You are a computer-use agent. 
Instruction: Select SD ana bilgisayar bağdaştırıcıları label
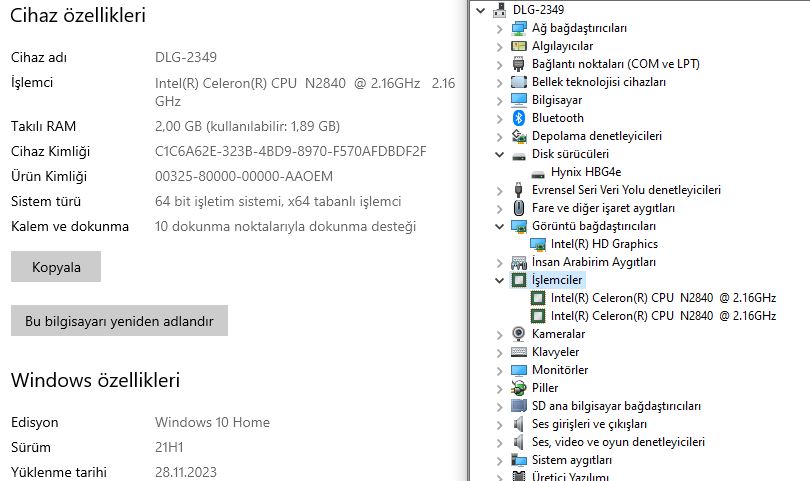point(616,406)
